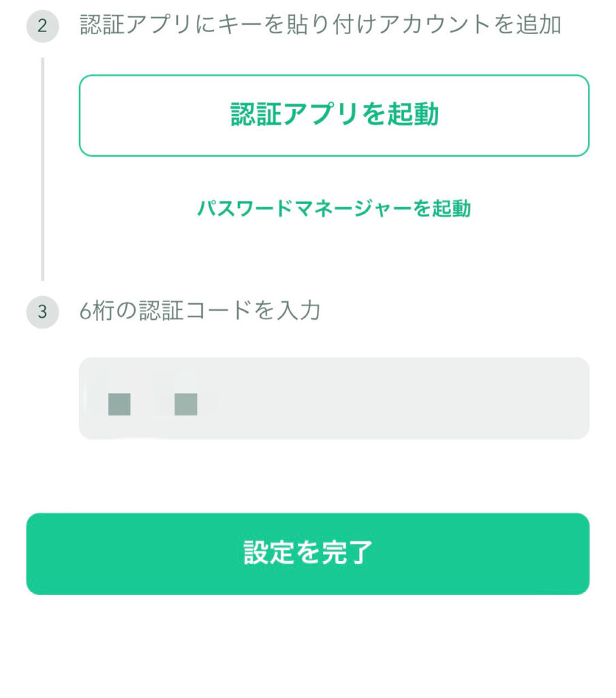This screenshot has height=698, width=616.
Task: Select the 6桁の認証コードを入力 heading
Action: [x=200, y=310]
